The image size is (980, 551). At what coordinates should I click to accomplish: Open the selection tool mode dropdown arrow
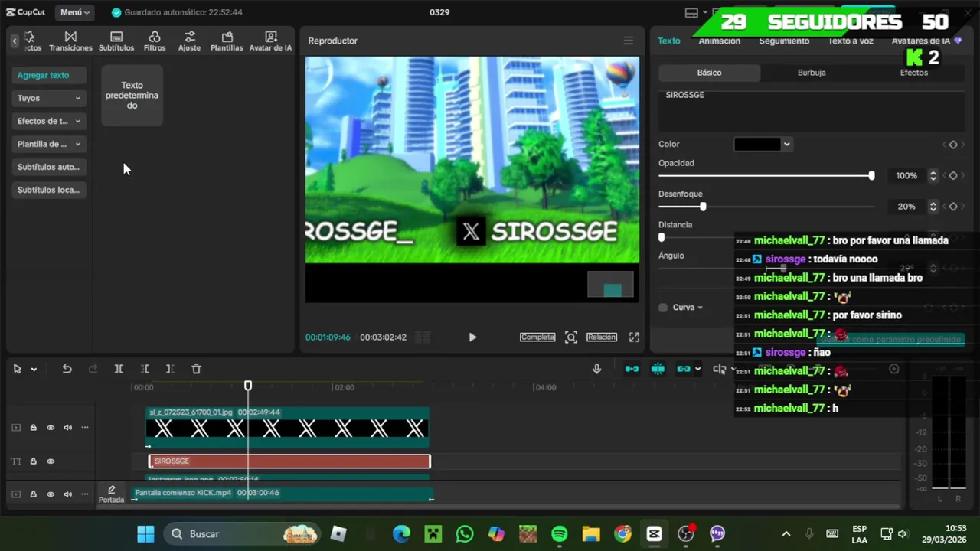pos(34,370)
